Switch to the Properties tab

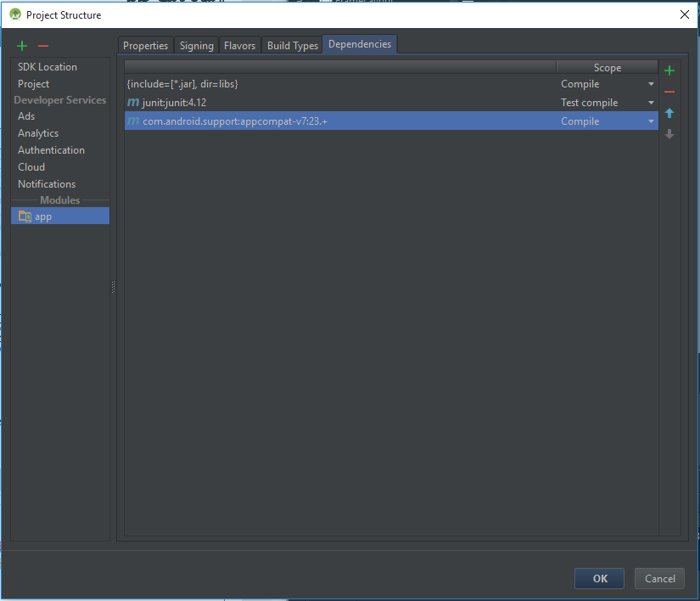click(146, 46)
